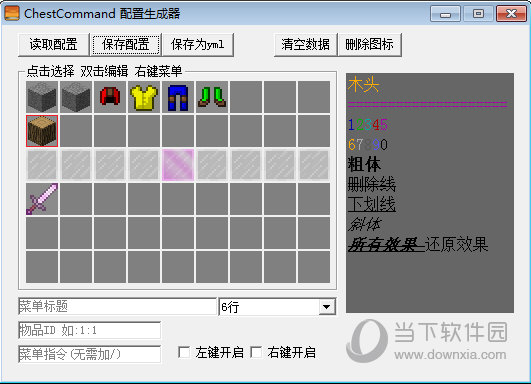Select the yellow chestplate item

(144, 97)
